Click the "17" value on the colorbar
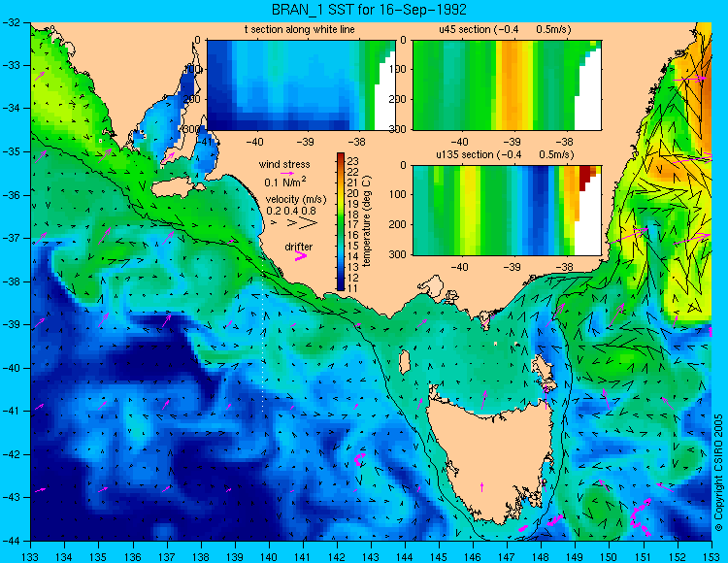The image size is (728, 563). (x=352, y=225)
